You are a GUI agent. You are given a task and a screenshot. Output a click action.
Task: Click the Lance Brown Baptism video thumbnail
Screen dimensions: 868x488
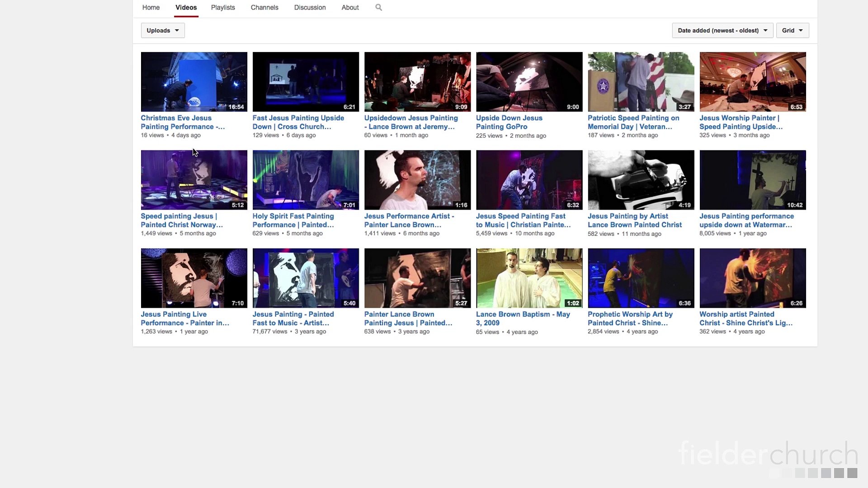529,278
